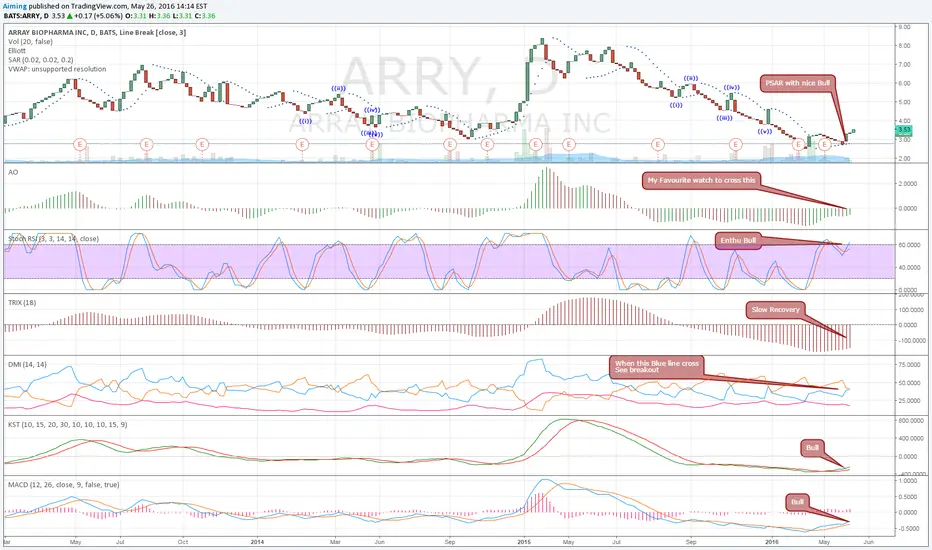Viewport: 932px width, 550px height.
Task: Click the green 3.53 current price tag
Action: tap(903, 130)
